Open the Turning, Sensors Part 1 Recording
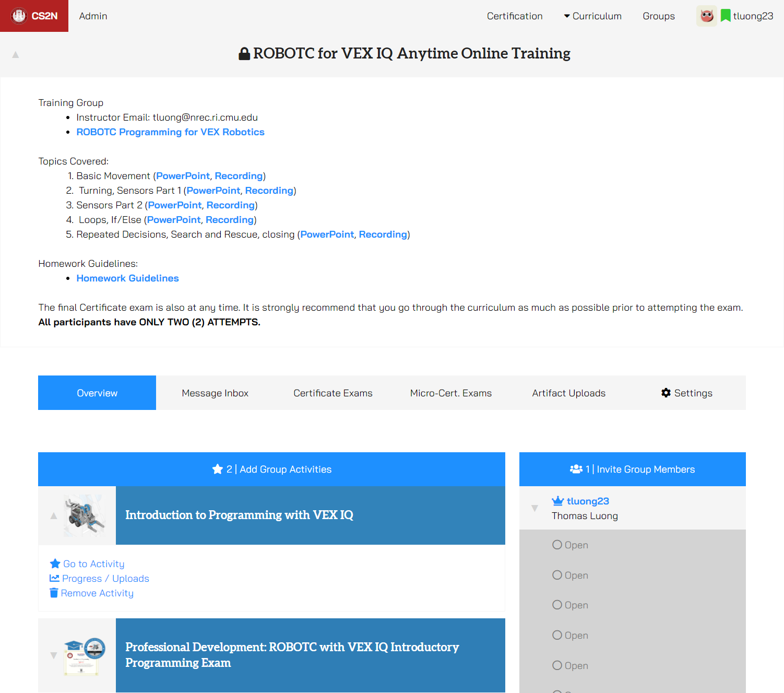784x693 pixels. 269,191
